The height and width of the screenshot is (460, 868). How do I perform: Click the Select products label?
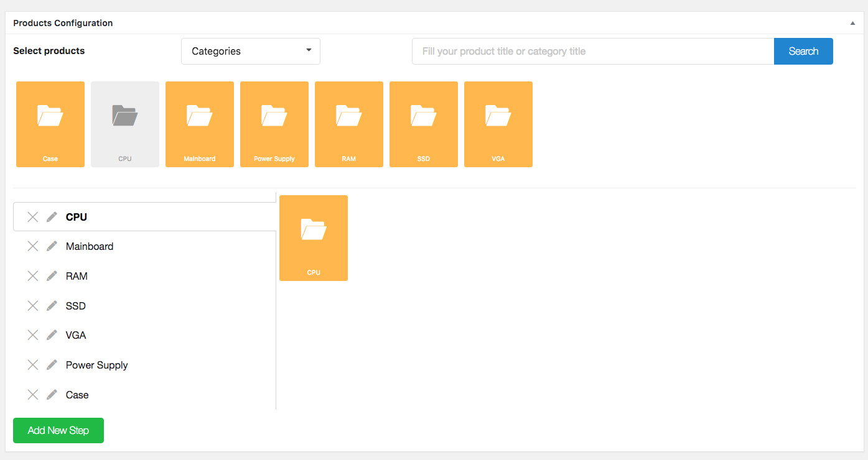(49, 51)
